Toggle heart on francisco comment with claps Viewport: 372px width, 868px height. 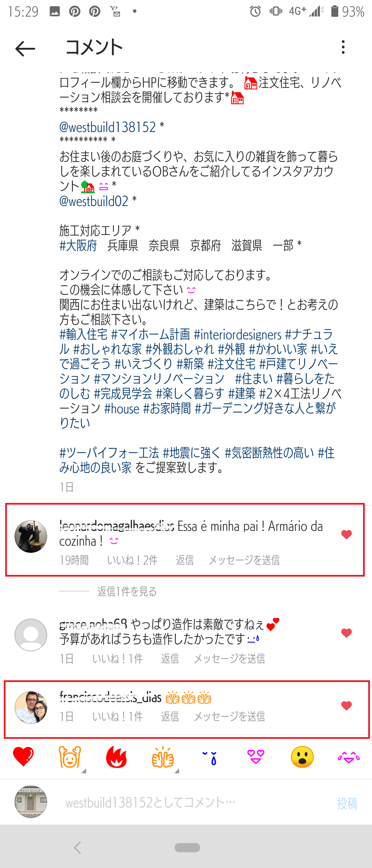[x=347, y=705]
